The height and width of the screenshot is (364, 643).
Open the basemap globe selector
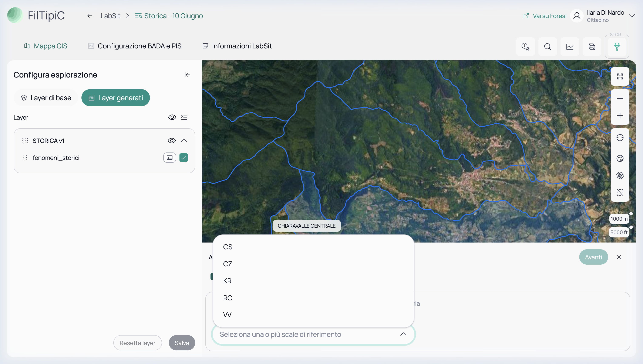(620, 158)
